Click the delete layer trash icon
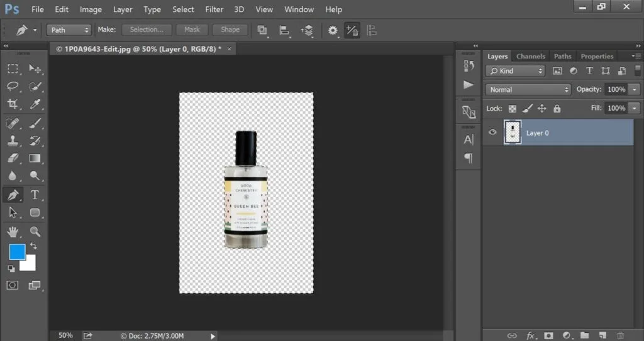644x341 pixels. point(620,335)
